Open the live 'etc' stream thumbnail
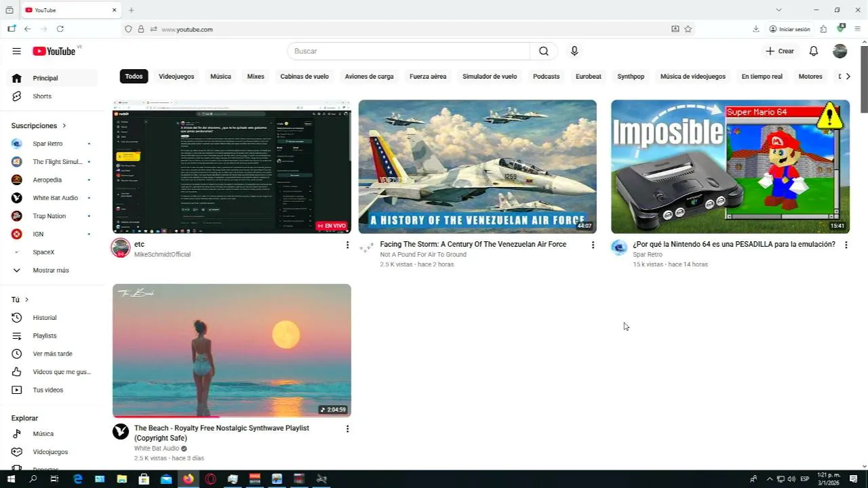The image size is (868, 488). [232, 167]
